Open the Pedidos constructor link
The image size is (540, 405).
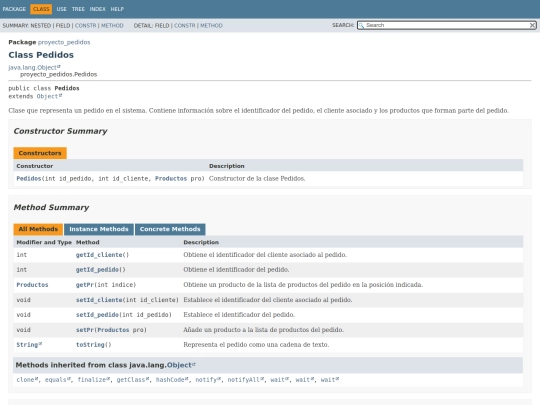[29, 178]
